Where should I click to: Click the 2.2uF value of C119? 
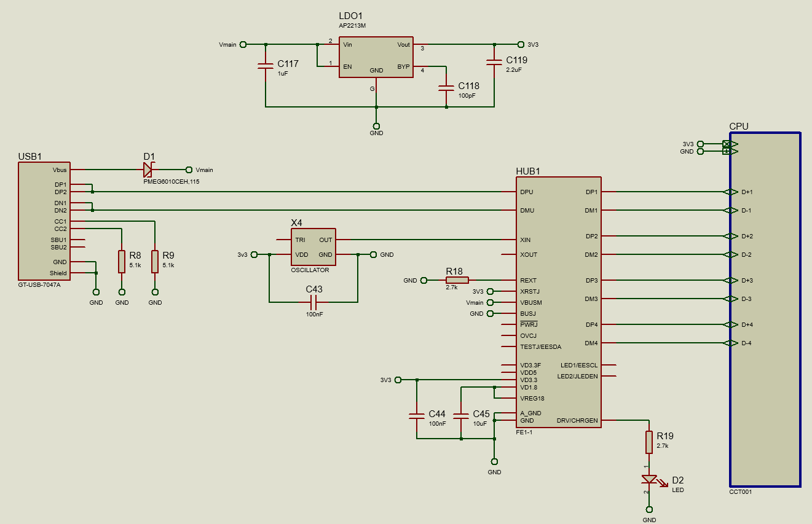tap(513, 70)
